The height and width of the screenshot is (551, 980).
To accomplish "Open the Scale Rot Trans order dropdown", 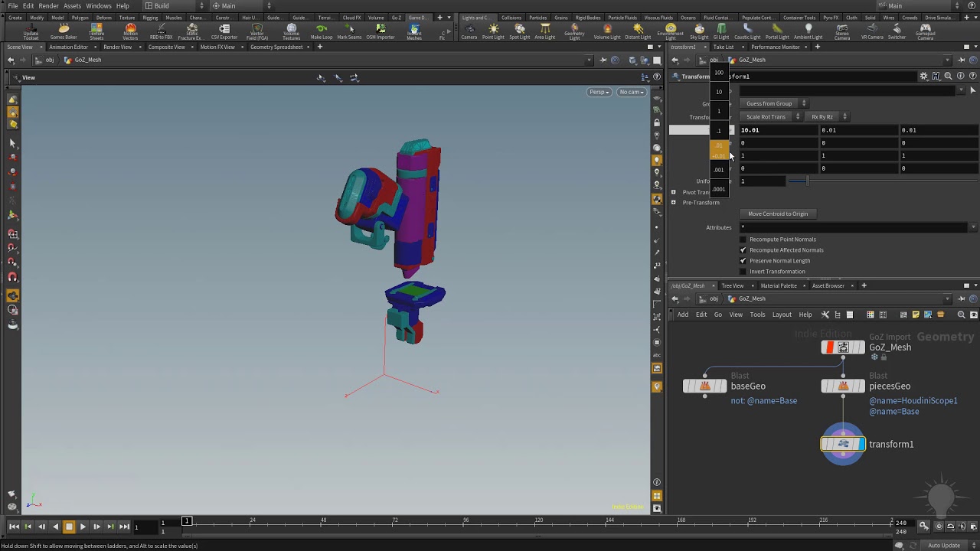I will [x=771, y=116].
